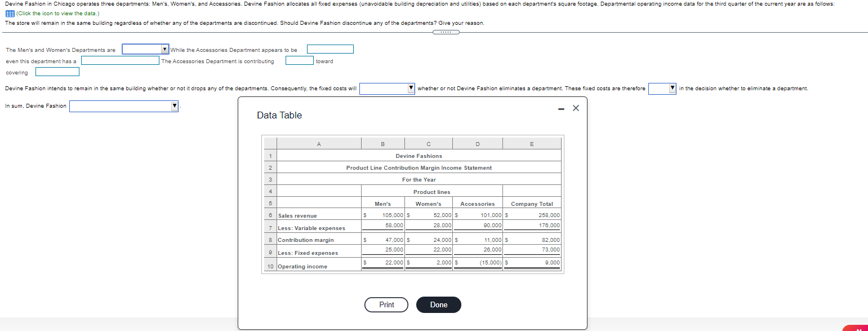Open dropdown after 'These fixed costs are therefore'
Screen dimensions: 868x331
click(662, 88)
